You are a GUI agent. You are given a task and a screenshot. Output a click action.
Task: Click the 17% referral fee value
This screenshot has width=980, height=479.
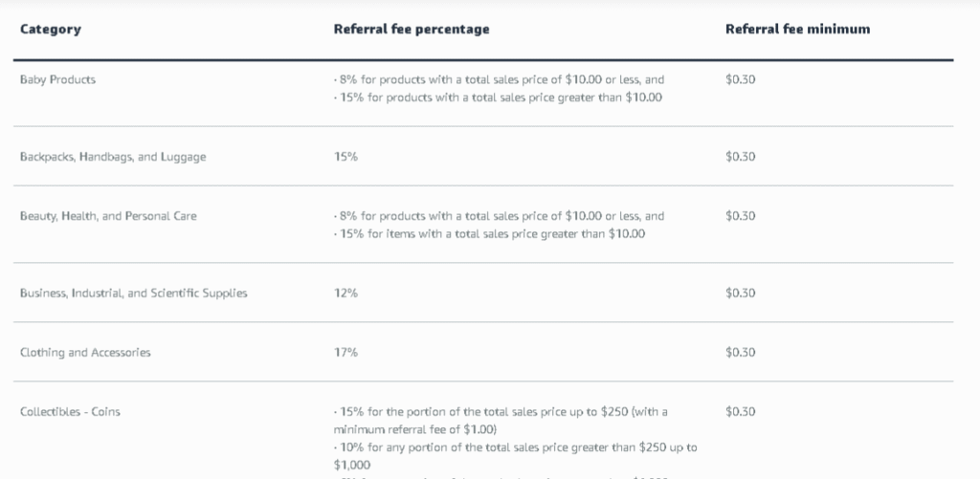click(x=345, y=353)
